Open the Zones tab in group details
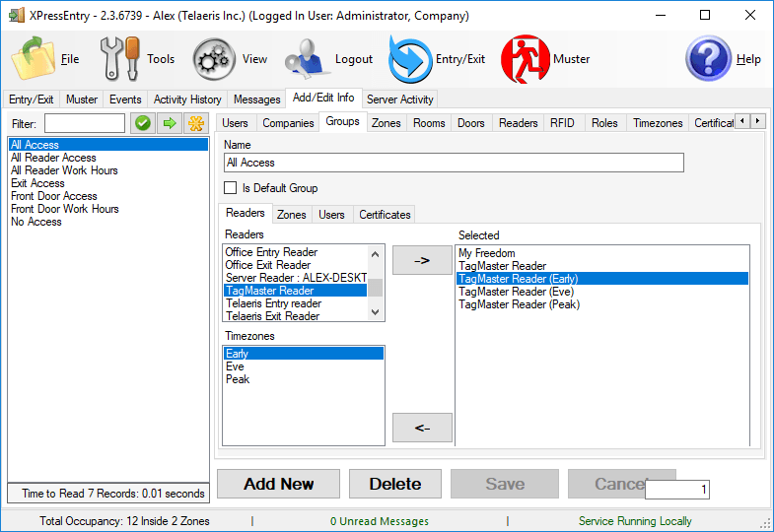Image resolution: width=774 pixels, height=532 pixels. click(x=291, y=215)
